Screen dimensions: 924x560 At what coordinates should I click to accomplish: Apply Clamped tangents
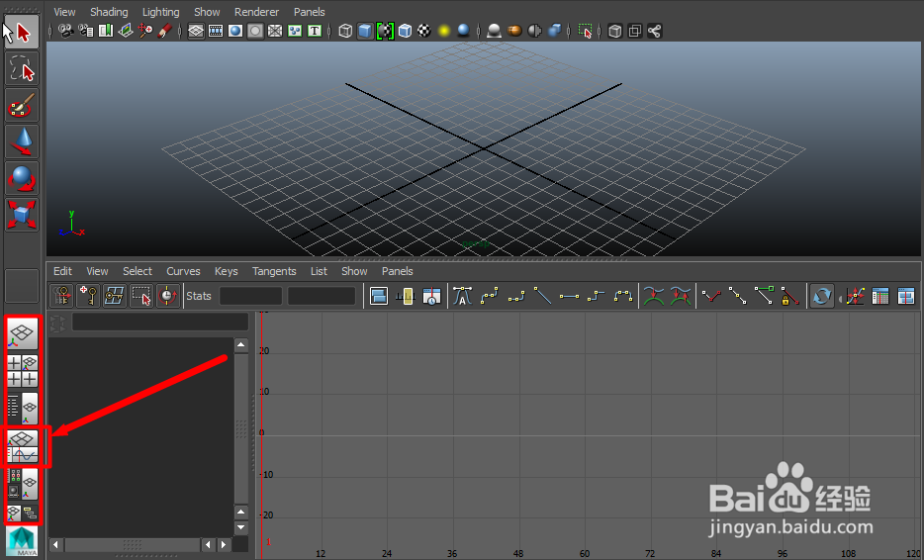click(516, 295)
